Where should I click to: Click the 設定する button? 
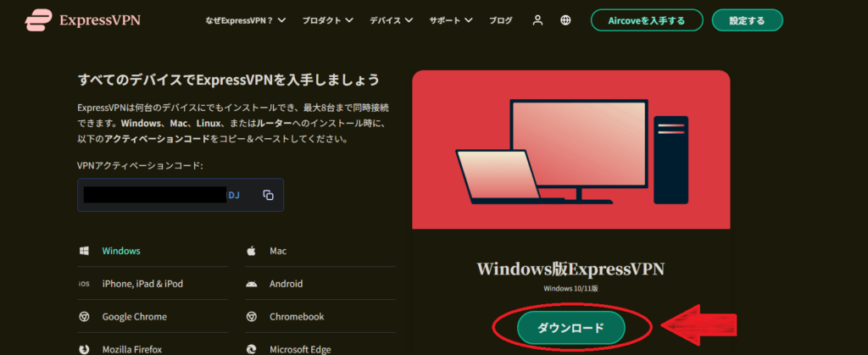tap(747, 20)
